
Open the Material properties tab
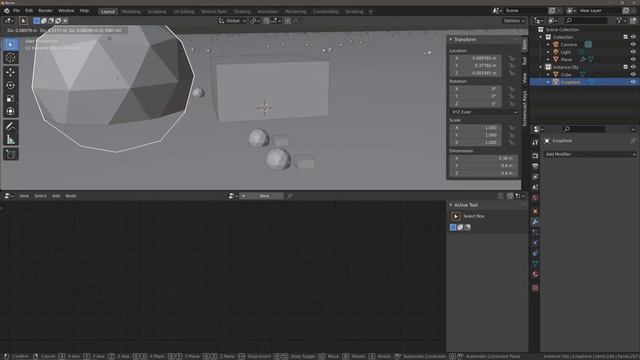coord(535,275)
